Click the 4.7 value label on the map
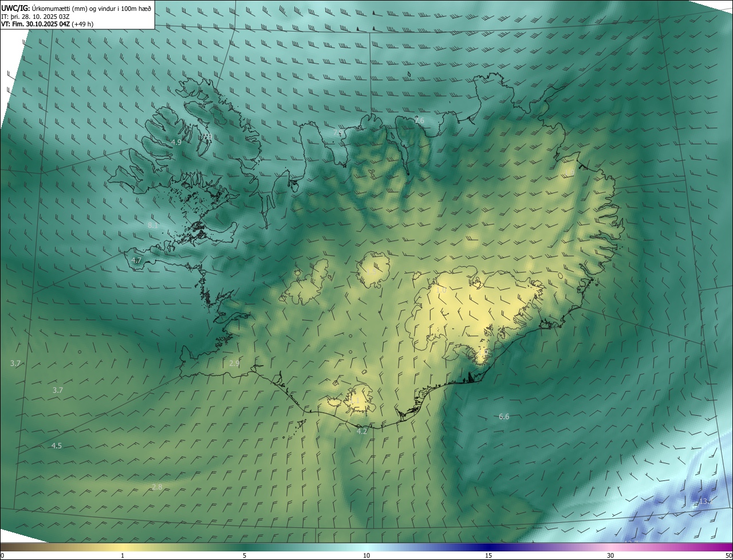Image resolution: width=733 pixels, height=560 pixels. [x=136, y=260]
